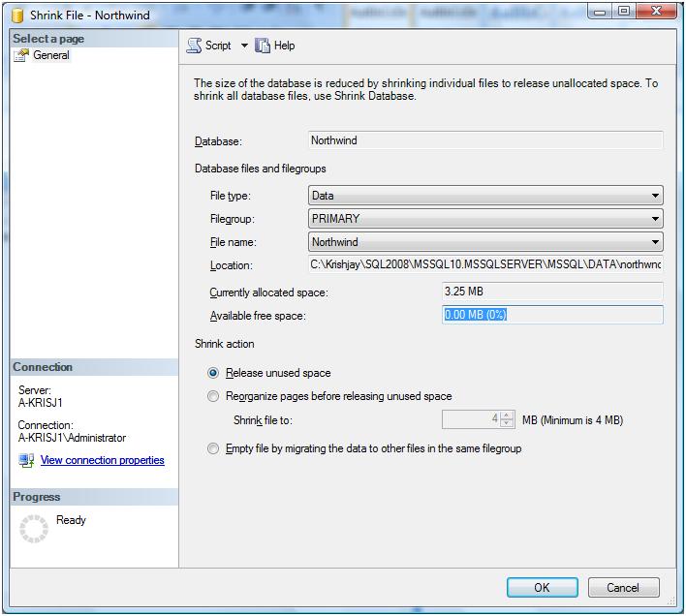
Task: Increase the Shrink file to value
Action: [x=507, y=416]
